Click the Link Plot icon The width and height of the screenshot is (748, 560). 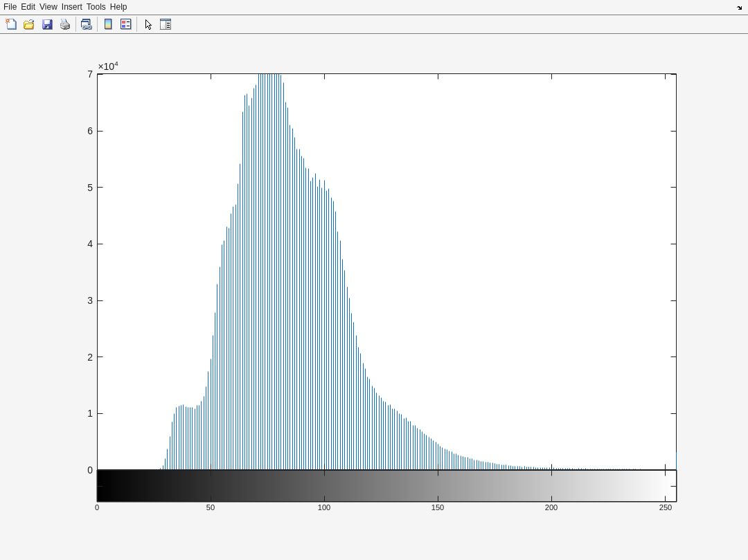[86, 24]
